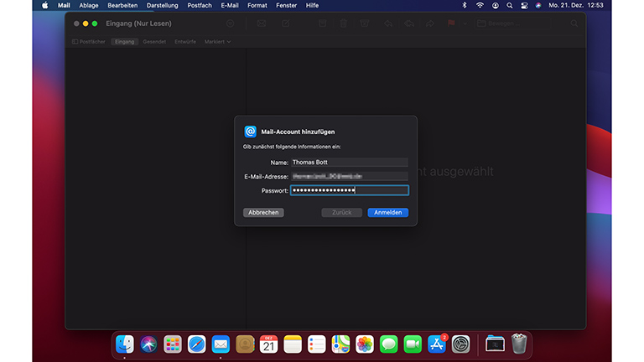Open Safari browser in dock
This screenshot has height=362, width=644.
click(196, 344)
